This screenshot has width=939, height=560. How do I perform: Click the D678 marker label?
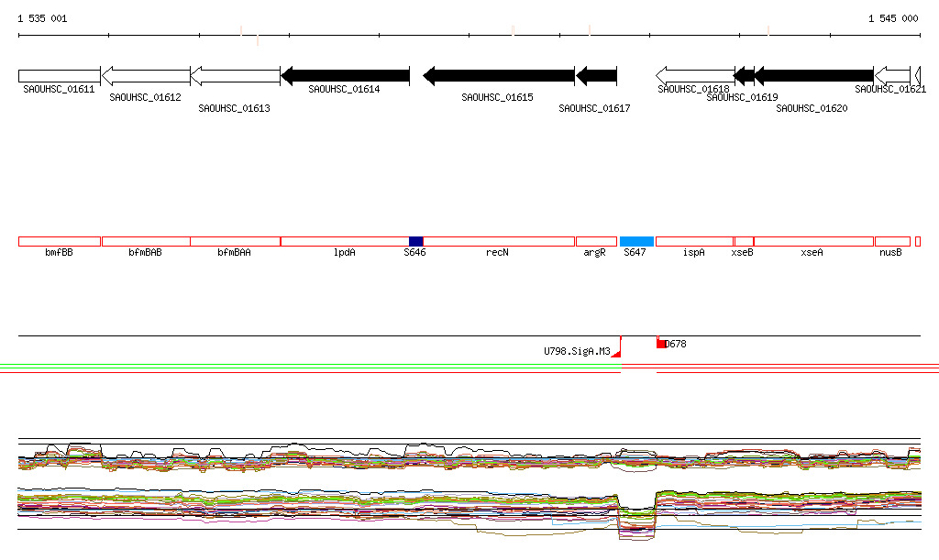[676, 344]
